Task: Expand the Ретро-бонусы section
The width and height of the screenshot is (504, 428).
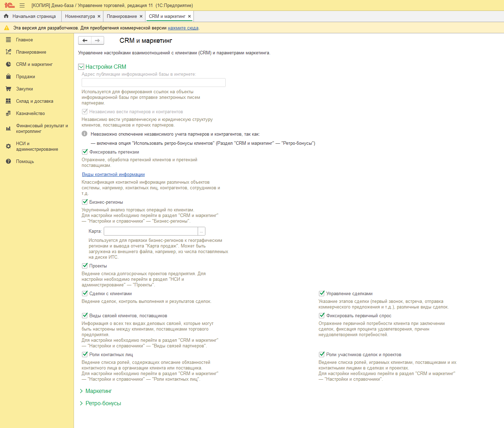Action: 81,403
